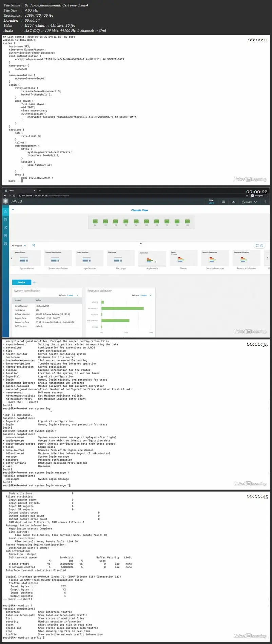272x644 pixels.
Task: Close the J-Web browser tab
Action: click(34, 190)
